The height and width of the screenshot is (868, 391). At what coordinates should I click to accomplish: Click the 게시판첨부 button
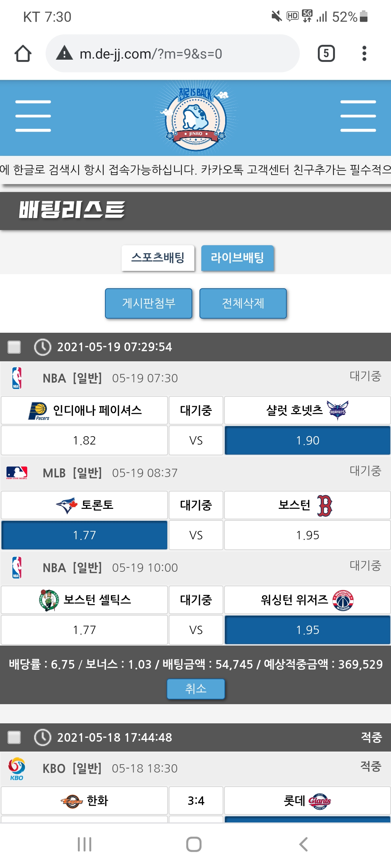148,303
